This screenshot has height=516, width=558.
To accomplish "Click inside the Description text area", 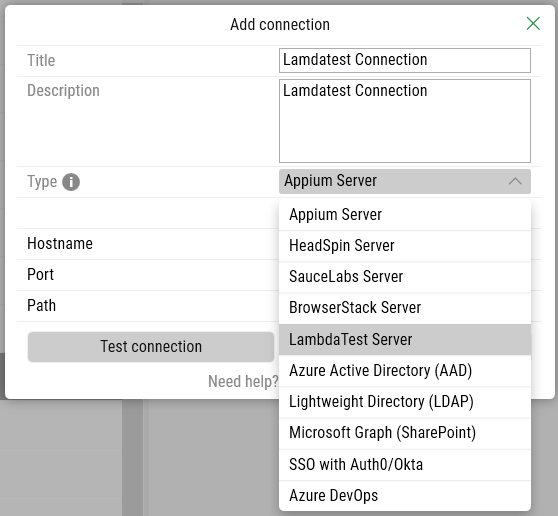I will coord(405,121).
